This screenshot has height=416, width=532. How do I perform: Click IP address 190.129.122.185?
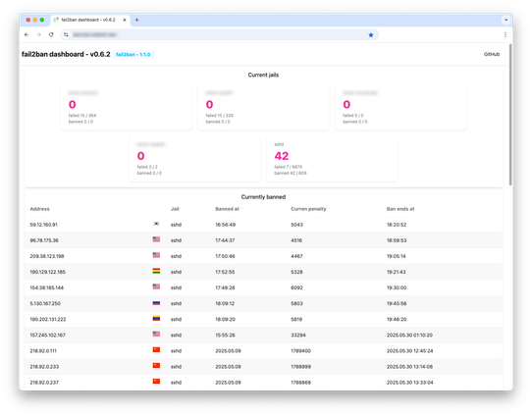(x=47, y=272)
